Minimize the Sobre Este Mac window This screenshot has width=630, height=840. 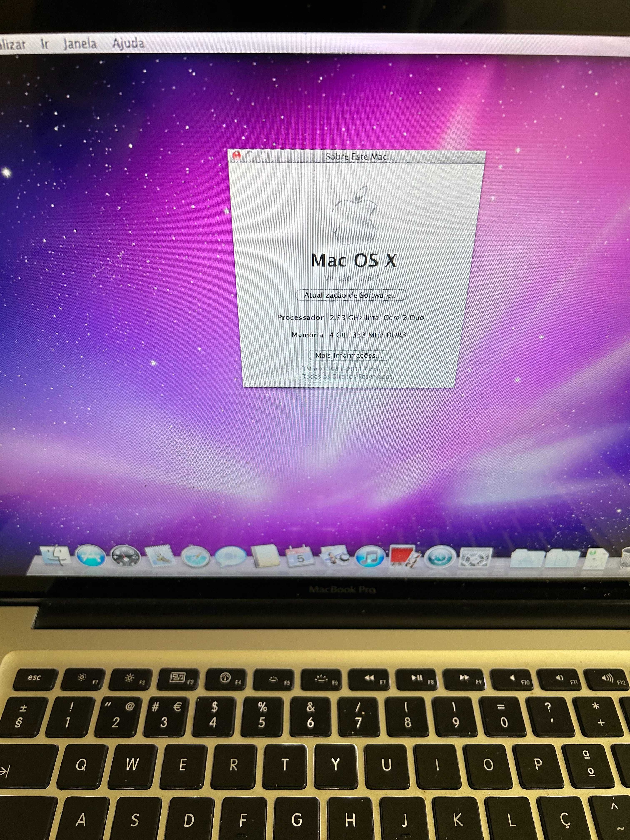pyautogui.click(x=250, y=156)
